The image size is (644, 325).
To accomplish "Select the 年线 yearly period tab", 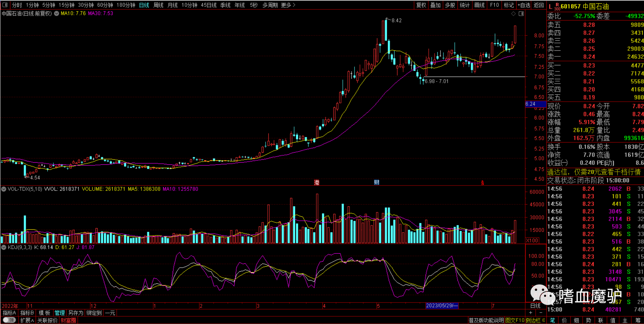I will click(x=239, y=5).
